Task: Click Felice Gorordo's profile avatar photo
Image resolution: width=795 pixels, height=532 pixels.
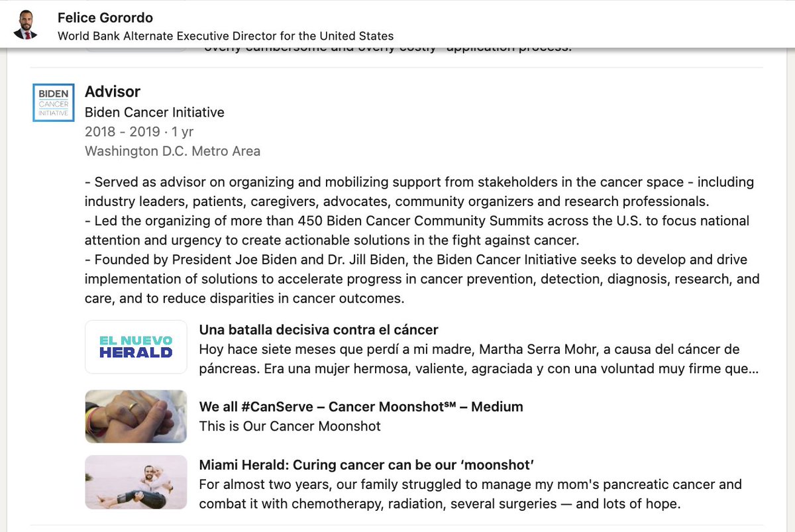Action: [25, 25]
